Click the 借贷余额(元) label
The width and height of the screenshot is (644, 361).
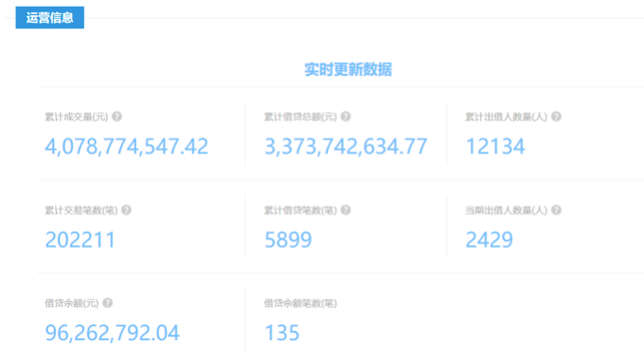tap(72, 303)
